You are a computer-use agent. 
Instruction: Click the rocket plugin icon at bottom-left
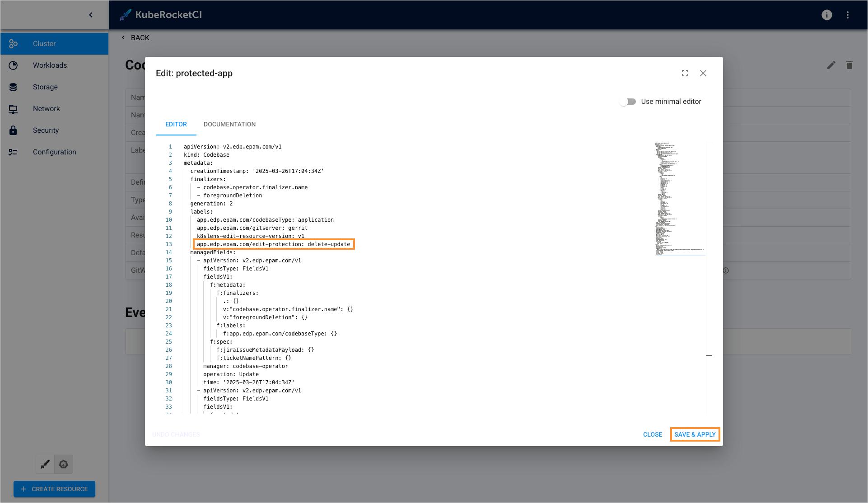(x=45, y=464)
